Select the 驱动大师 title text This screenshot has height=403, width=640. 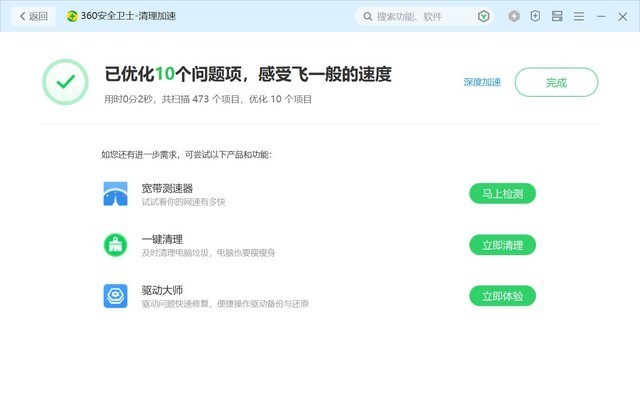coord(162,290)
